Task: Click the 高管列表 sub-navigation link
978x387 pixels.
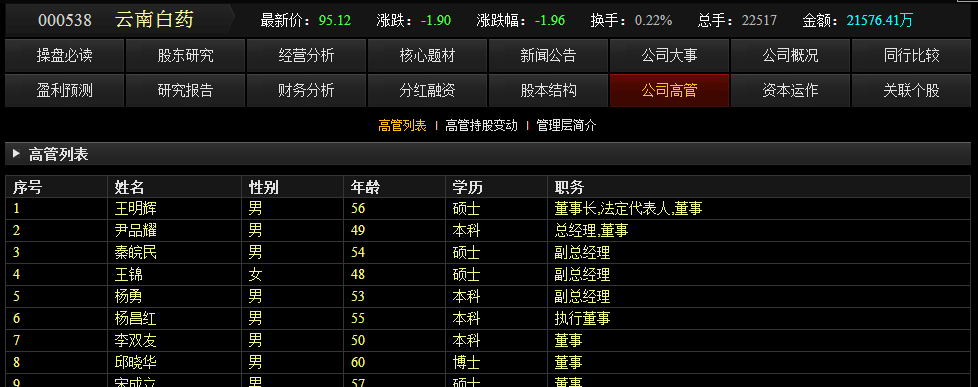Action: (x=402, y=125)
